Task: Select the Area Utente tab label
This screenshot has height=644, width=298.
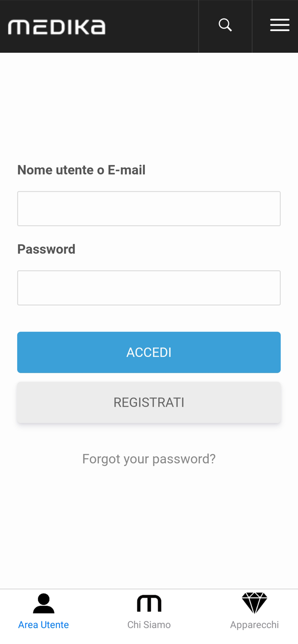Action: pyautogui.click(x=43, y=625)
